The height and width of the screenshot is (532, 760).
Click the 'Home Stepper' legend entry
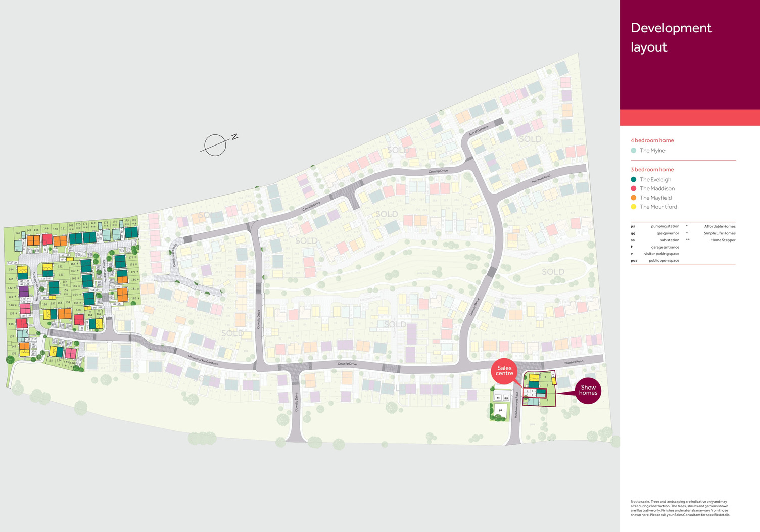[x=723, y=240]
